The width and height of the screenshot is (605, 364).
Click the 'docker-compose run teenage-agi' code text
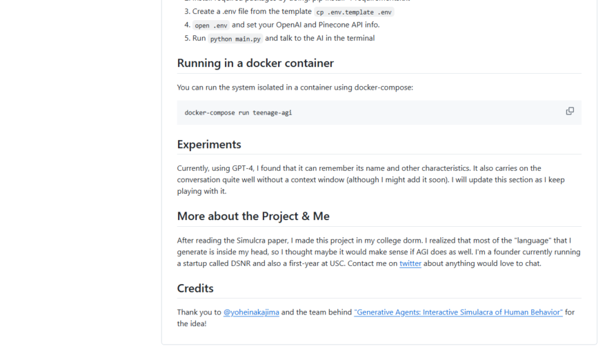238,112
